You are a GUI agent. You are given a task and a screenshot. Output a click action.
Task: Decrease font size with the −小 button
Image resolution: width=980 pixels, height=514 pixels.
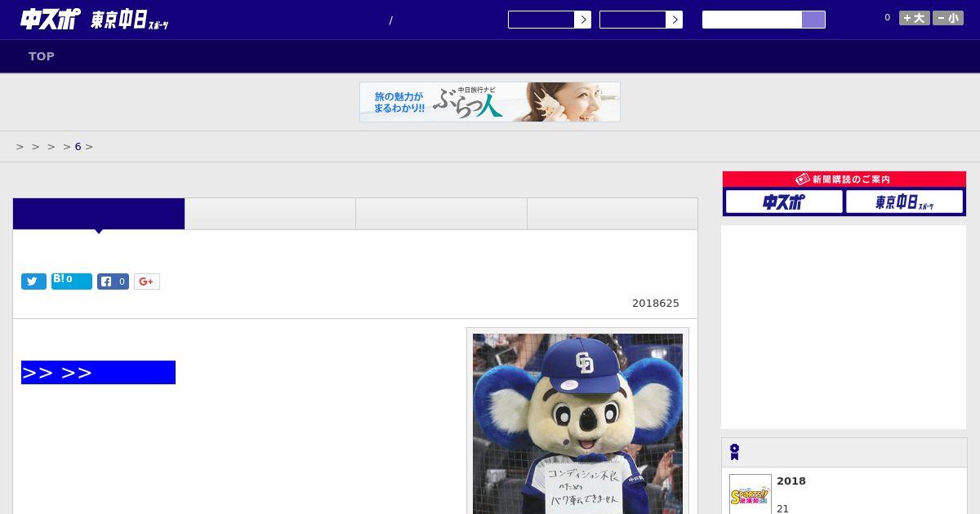(x=948, y=18)
